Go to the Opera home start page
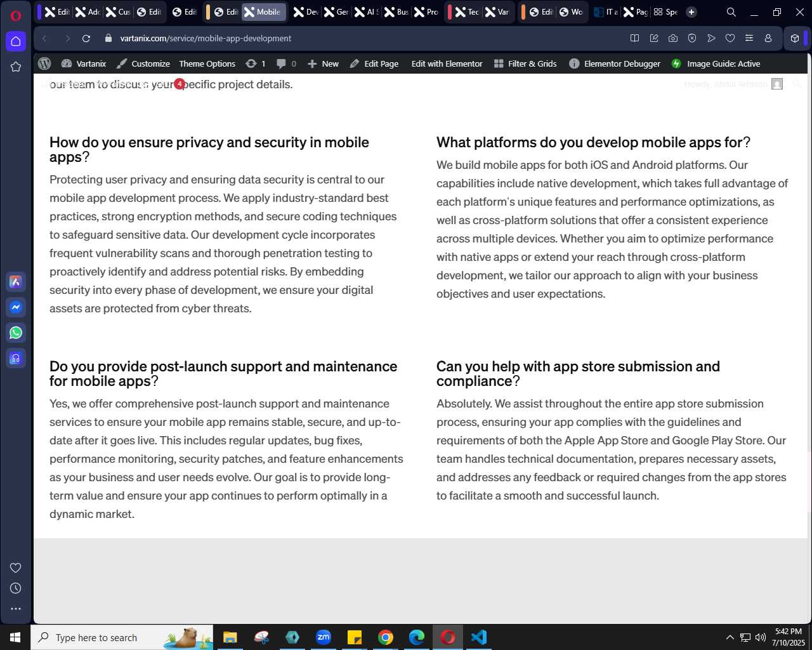Image resolution: width=812 pixels, height=650 pixels. coord(16,41)
